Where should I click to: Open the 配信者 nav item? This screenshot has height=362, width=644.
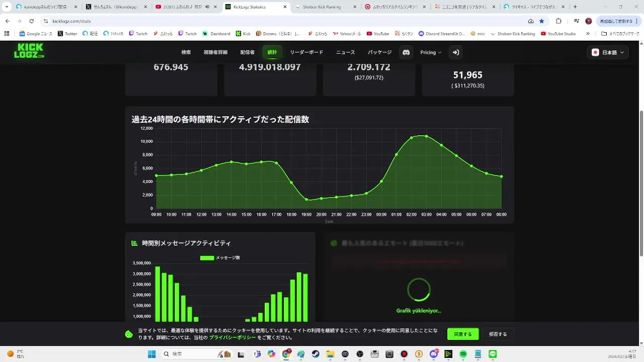coord(248,52)
